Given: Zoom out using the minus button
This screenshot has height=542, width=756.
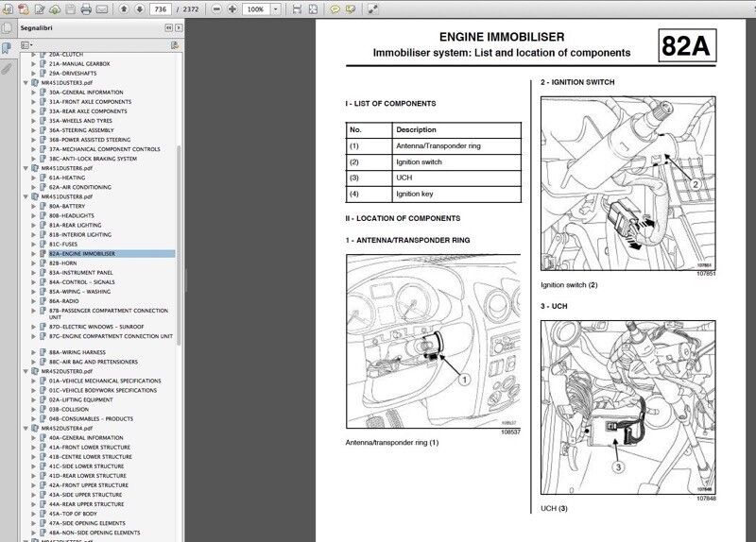Looking at the screenshot, I should [218, 8].
